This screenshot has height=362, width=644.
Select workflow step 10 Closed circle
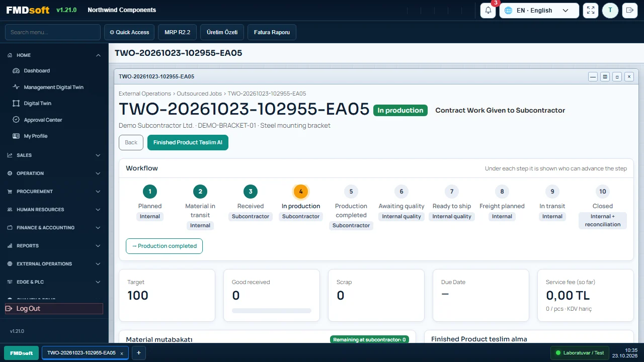603,191
